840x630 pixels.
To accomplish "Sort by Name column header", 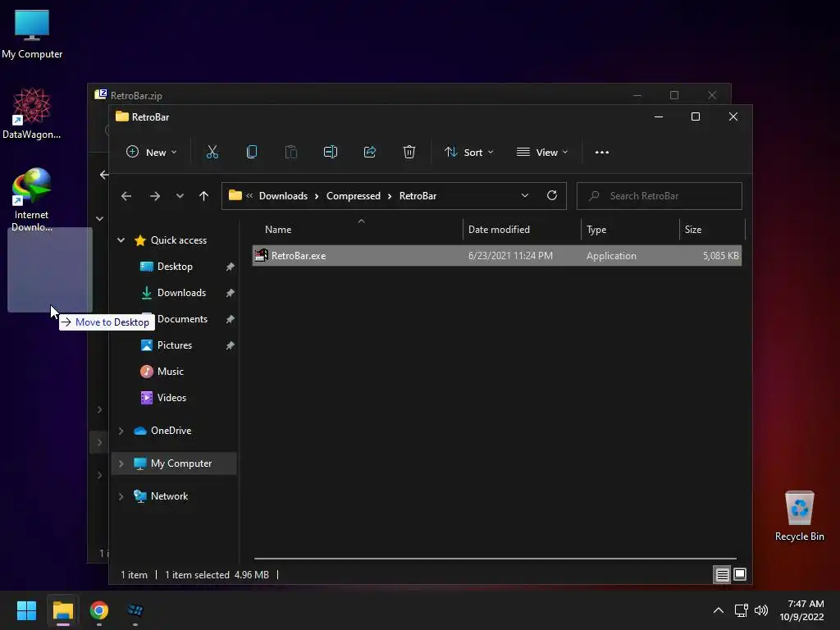I will click(x=358, y=230).
